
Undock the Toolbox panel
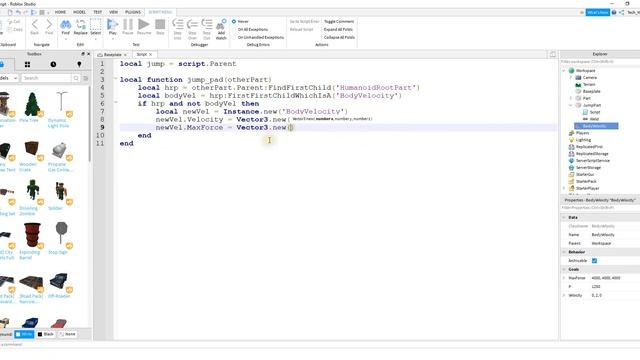pyautogui.click(x=83, y=54)
